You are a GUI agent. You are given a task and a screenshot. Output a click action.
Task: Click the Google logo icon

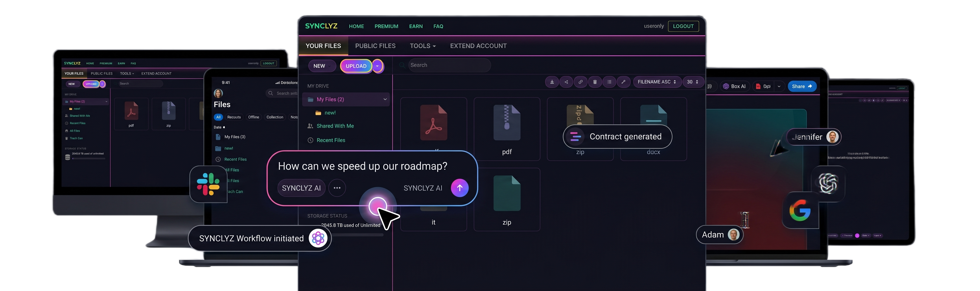click(800, 210)
